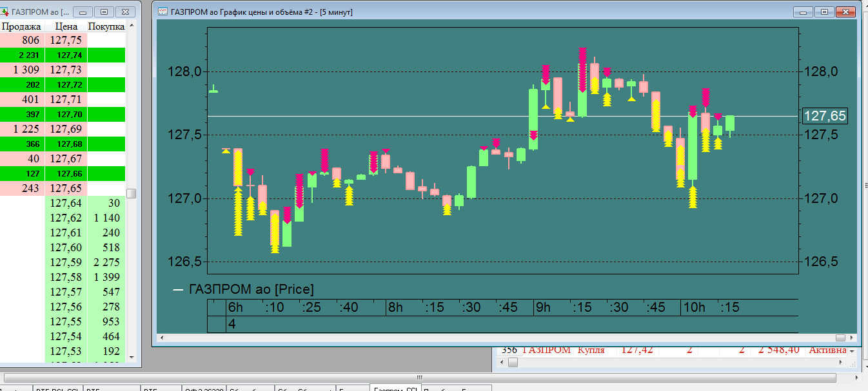Screen dimensions: 868x391
Task: Select price 127,55 in the order book
Action: [66, 321]
